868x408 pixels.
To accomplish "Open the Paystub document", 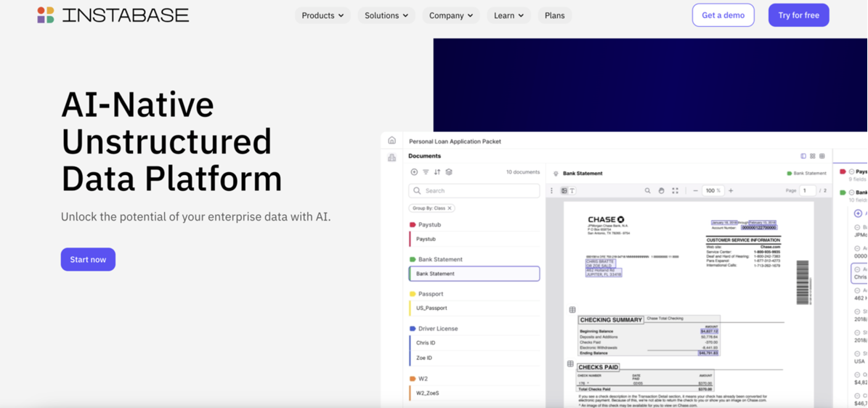I will point(474,239).
